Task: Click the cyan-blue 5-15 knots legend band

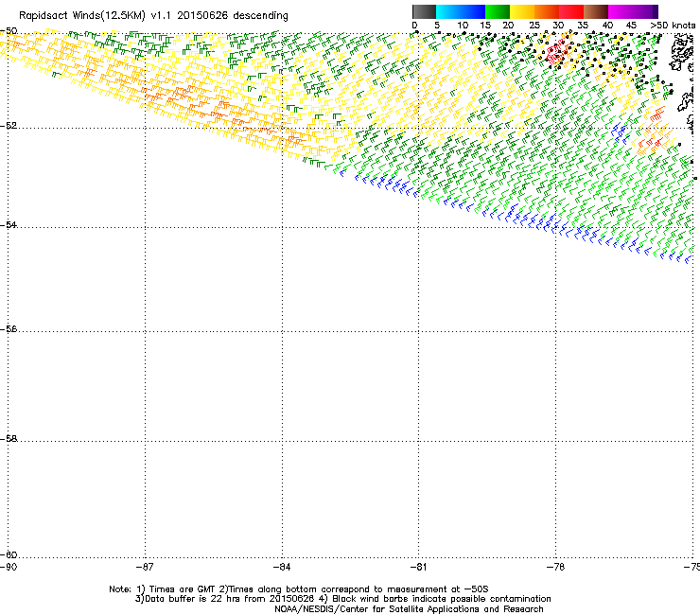Action: (461, 11)
